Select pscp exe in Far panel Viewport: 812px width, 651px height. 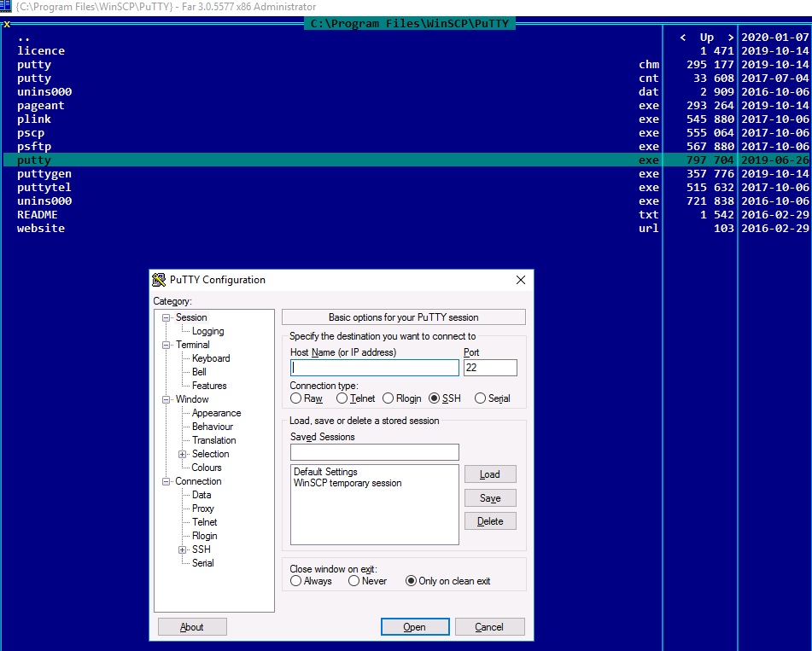point(332,132)
